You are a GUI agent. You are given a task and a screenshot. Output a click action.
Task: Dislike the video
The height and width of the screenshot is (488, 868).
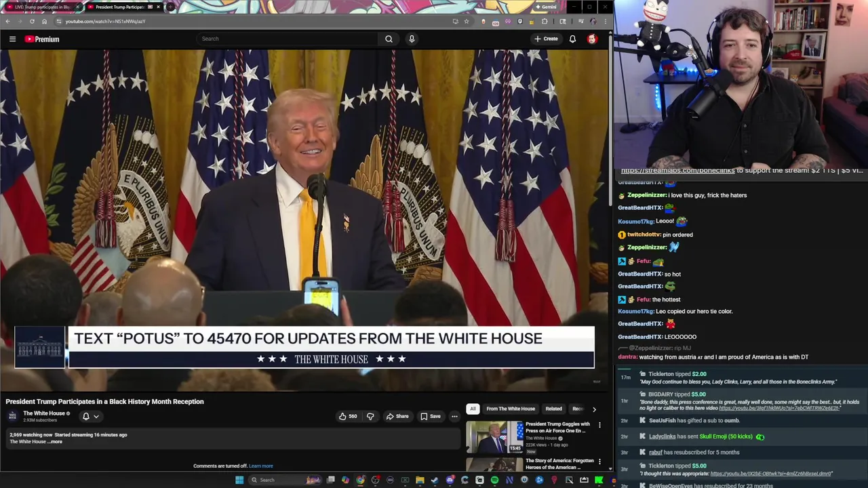pyautogui.click(x=370, y=416)
